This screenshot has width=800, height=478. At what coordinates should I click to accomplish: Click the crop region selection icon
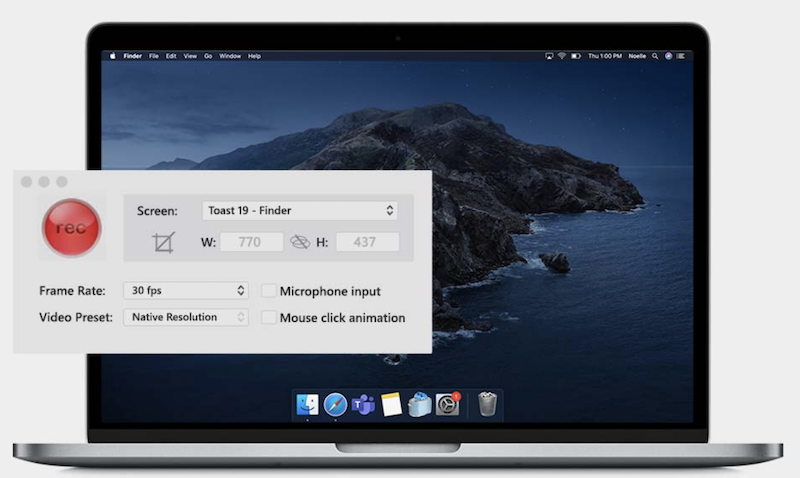[163, 242]
